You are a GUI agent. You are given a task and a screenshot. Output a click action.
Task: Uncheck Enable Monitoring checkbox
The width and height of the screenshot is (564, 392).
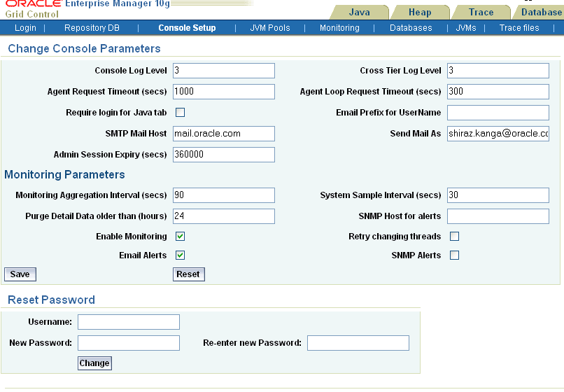tap(181, 236)
